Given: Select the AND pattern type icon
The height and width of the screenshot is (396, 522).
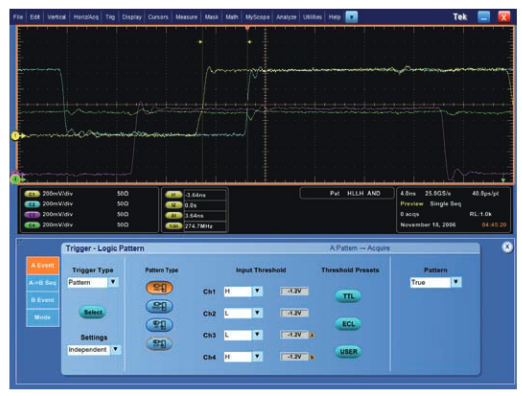Looking at the screenshot, I should [159, 287].
